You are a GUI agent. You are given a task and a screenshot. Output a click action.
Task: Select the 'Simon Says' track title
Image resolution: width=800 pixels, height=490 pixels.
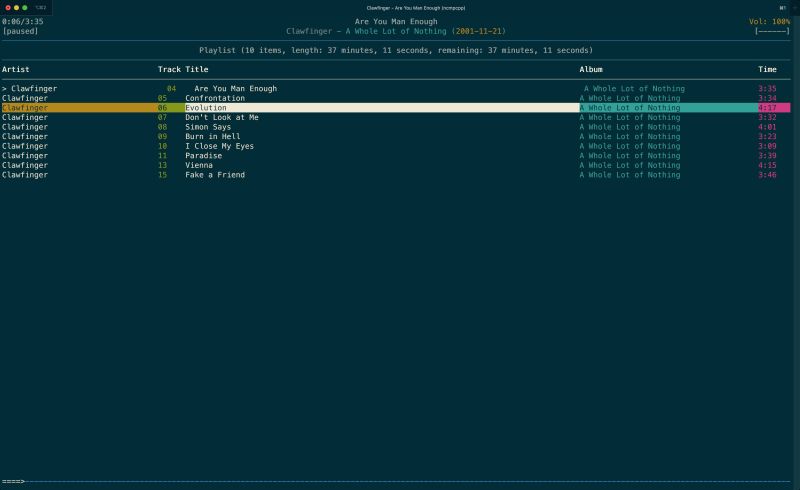pyautogui.click(x=208, y=127)
